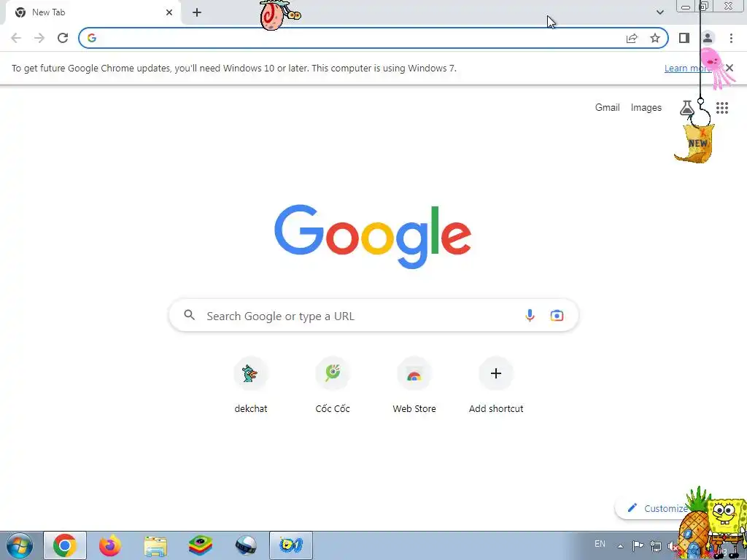Open the network tray icon
Screen dimensions: 747x560
[656, 546]
